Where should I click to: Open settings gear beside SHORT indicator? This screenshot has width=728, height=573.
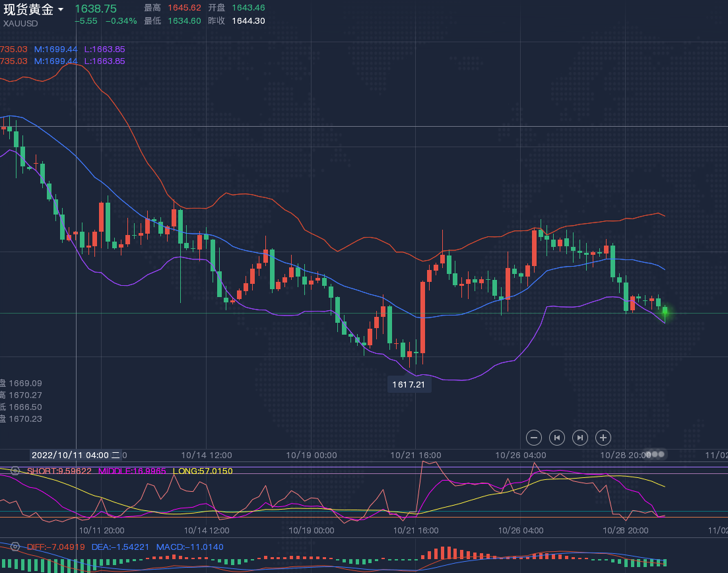click(15, 471)
